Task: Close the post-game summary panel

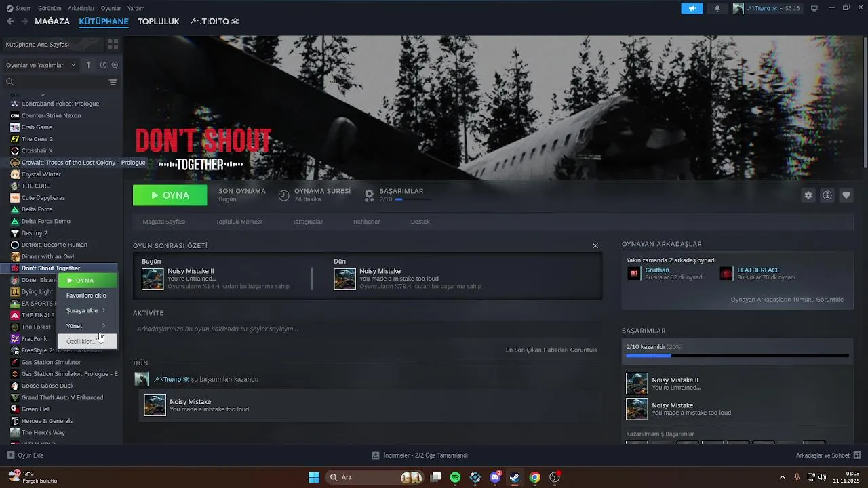Action: [x=595, y=245]
